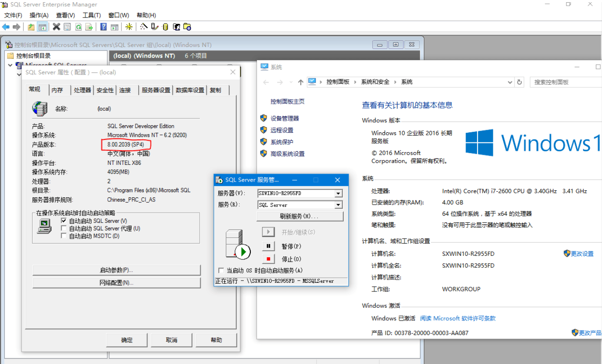This screenshot has height=364, width=602.
Task: Open the 服务器(V) server dropdown in Service Manager
Action: click(x=338, y=193)
